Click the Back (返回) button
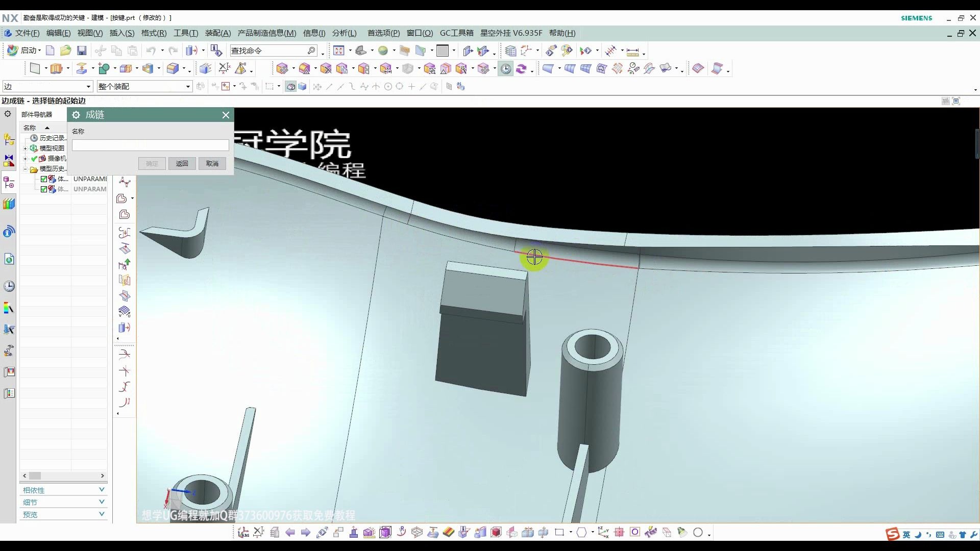This screenshot has width=980, height=551. 182,164
